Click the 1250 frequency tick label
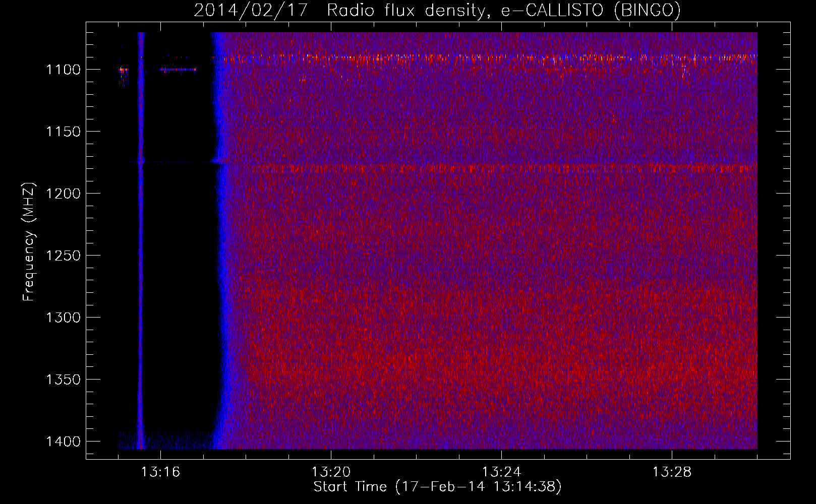 64,256
